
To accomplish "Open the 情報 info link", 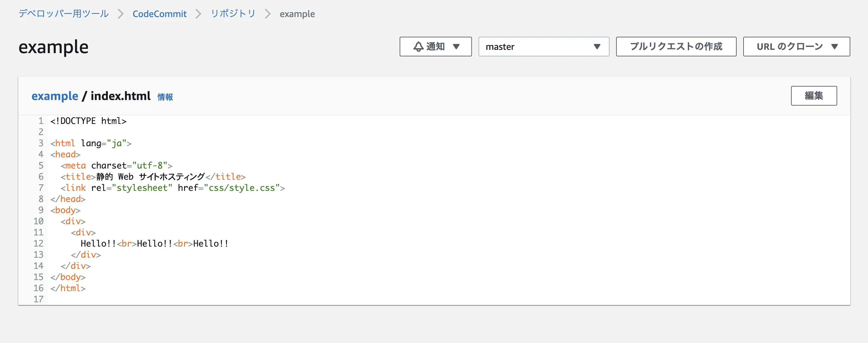I will (x=165, y=97).
